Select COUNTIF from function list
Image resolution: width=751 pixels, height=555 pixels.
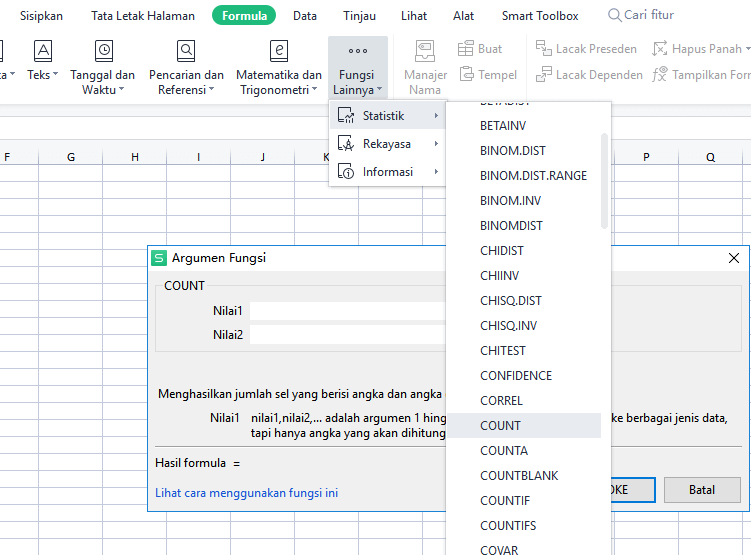(505, 500)
